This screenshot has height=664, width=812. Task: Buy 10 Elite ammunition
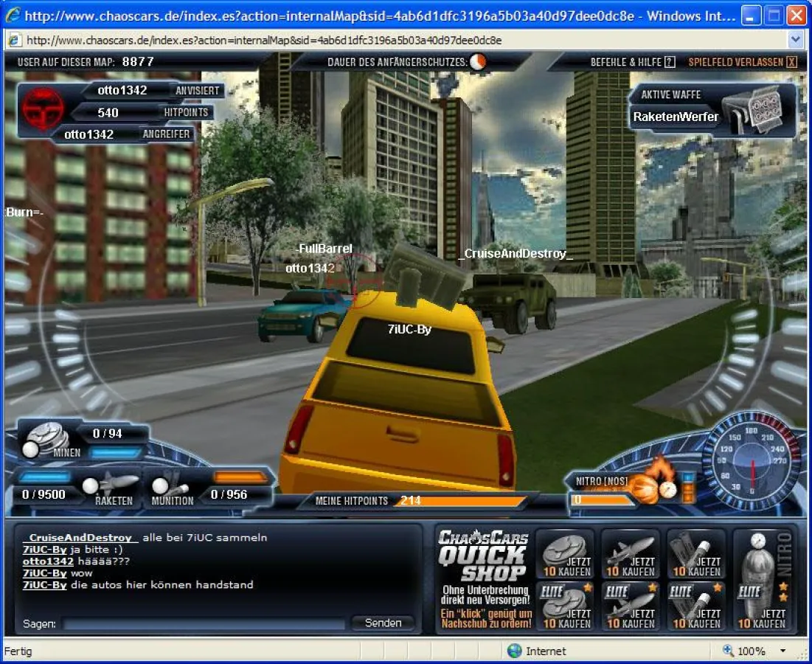pyautogui.click(x=695, y=606)
